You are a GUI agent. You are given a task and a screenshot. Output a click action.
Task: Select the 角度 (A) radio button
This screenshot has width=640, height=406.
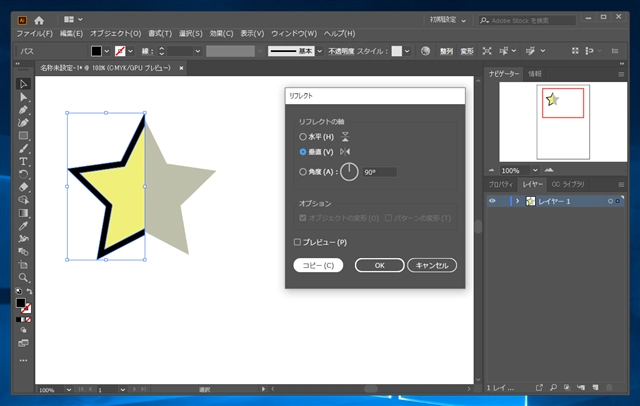point(303,172)
